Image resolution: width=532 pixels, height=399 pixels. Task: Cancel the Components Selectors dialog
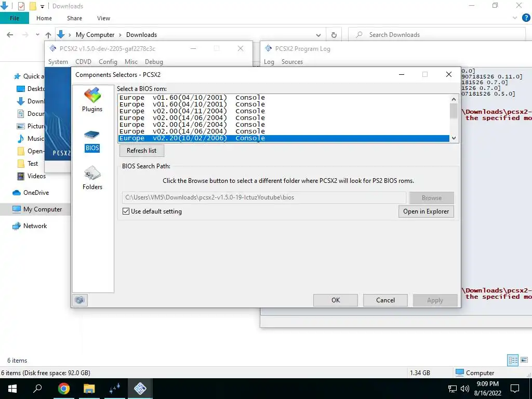click(385, 300)
